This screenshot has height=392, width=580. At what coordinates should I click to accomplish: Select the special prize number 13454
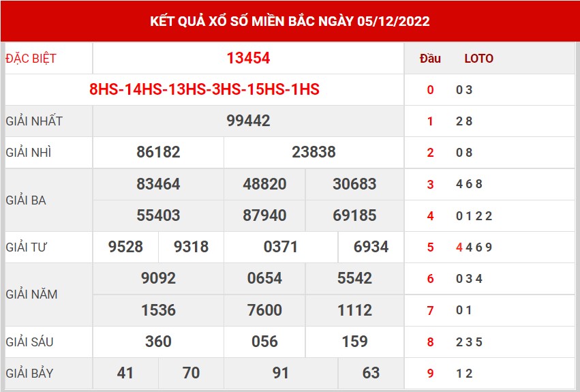pyautogui.click(x=248, y=58)
